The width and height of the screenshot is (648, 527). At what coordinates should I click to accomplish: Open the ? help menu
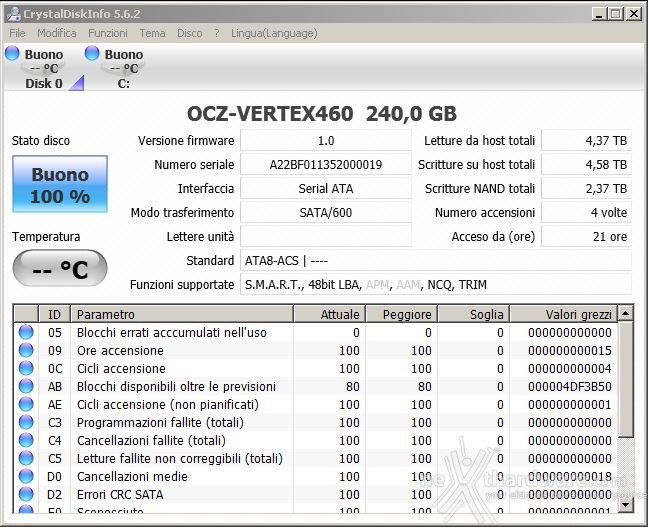[x=217, y=33]
